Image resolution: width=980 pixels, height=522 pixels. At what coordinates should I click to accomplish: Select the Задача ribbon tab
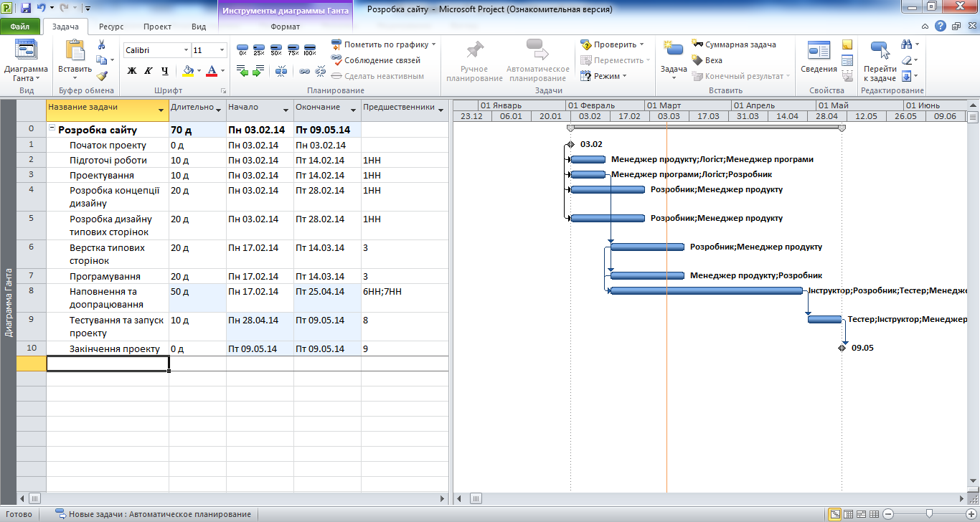(x=65, y=27)
